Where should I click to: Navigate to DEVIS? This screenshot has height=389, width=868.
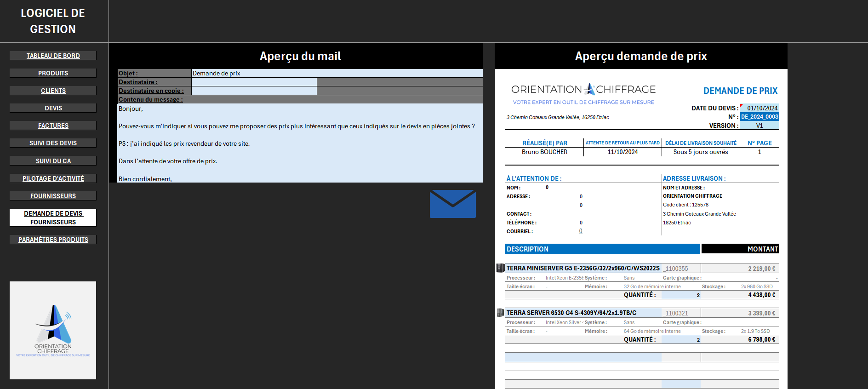coord(53,108)
